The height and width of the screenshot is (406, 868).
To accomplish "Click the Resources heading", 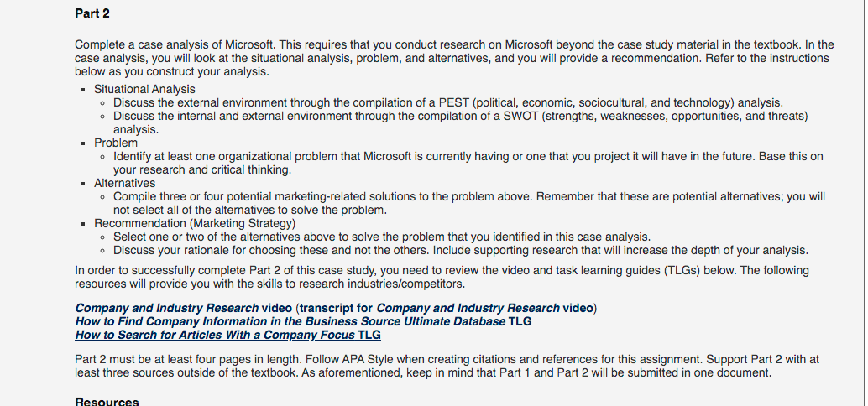I will click(107, 402).
